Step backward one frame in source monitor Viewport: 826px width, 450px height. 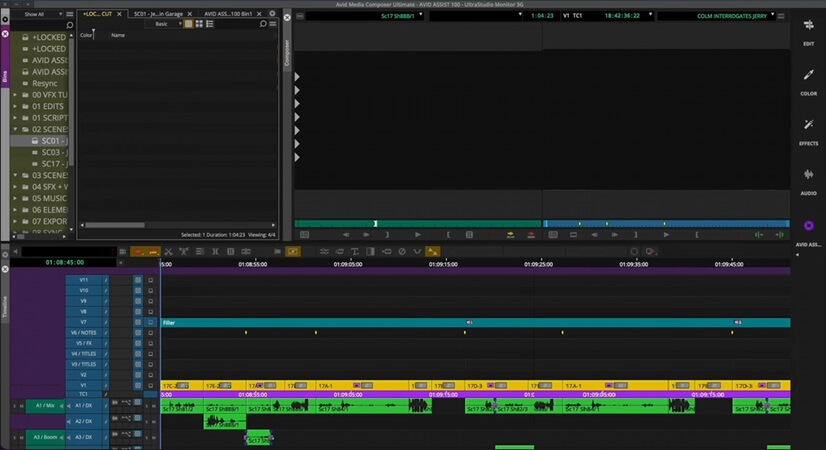point(346,234)
